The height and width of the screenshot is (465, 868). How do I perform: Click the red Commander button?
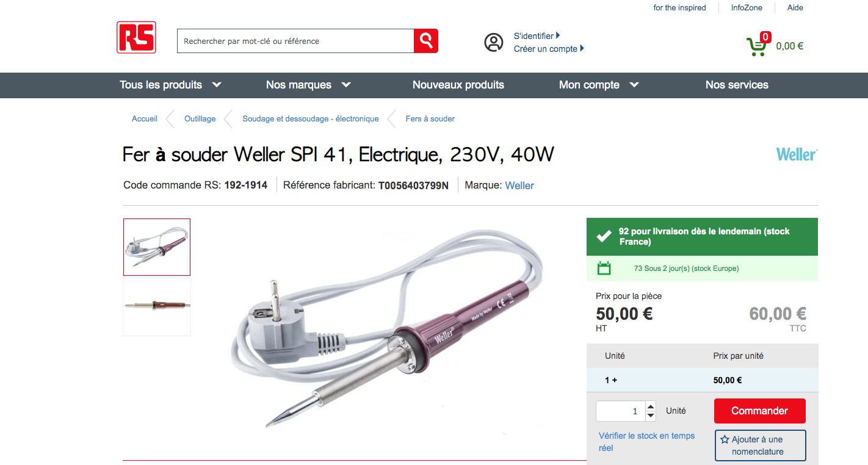click(760, 411)
